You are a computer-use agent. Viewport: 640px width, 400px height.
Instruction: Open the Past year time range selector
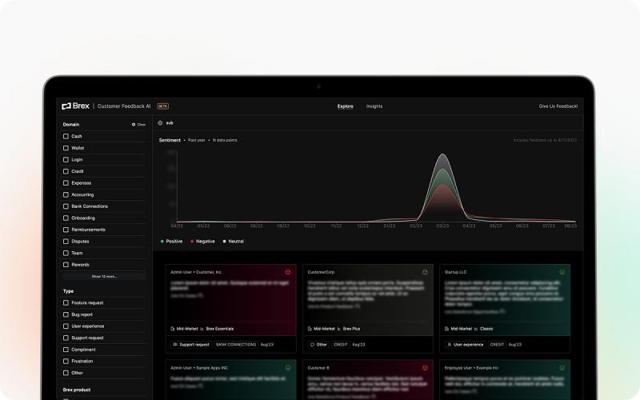196,140
